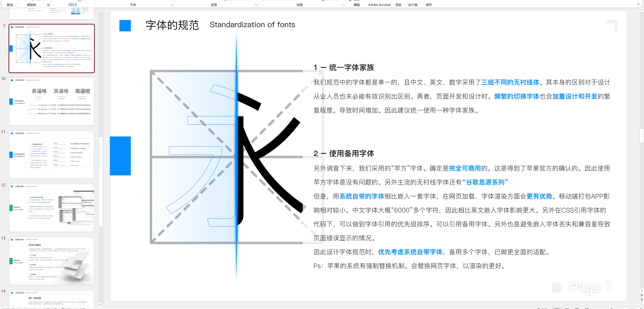
Task: Select slide 10 thumbnail showing 高逼格 samples
Action: [52, 101]
